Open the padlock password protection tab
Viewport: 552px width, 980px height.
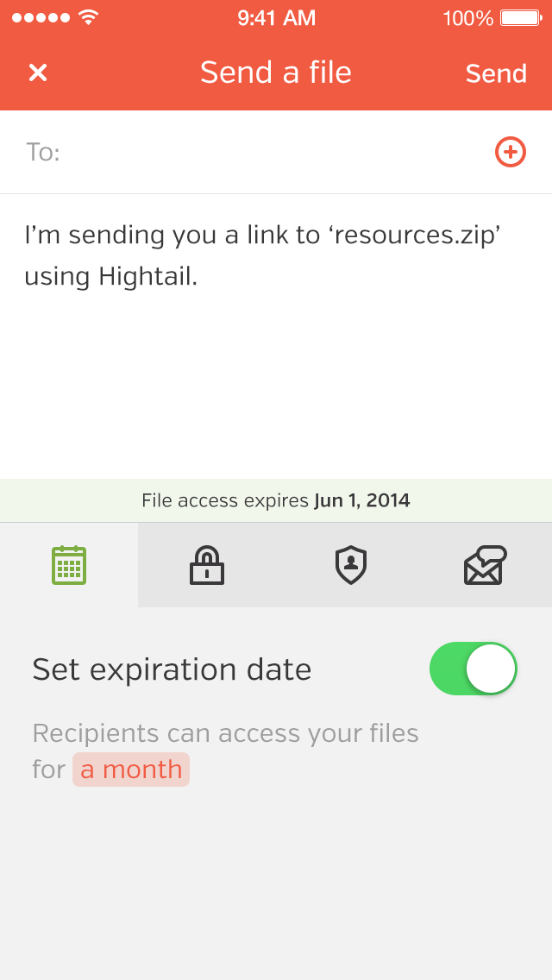pos(207,565)
